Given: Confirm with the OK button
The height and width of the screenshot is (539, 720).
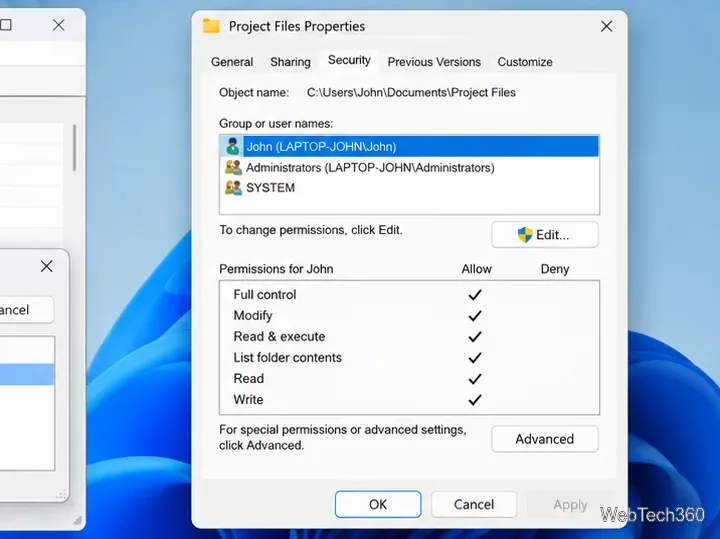Looking at the screenshot, I should (x=378, y=504).
